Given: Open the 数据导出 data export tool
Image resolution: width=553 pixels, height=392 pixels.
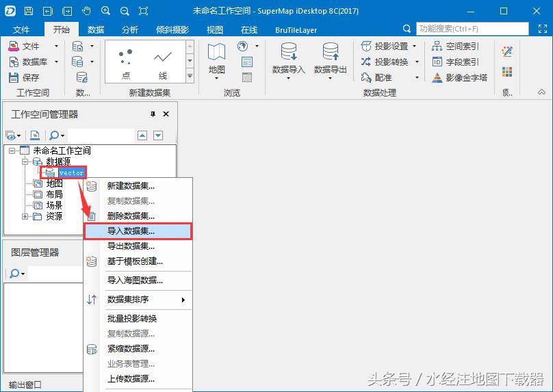Looking at the screenshot, I should 331,62.
